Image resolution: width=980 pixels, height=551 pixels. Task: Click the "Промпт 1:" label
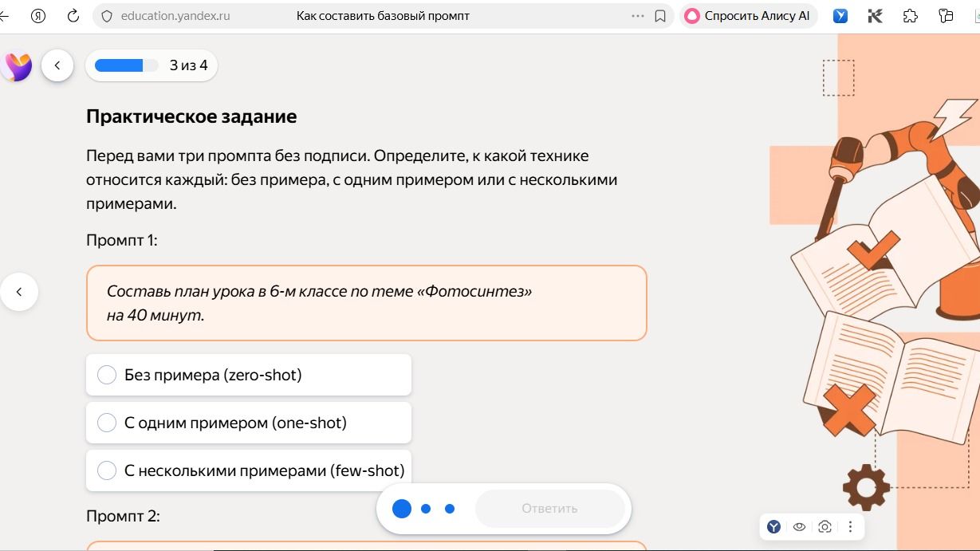tap(122, 240)
